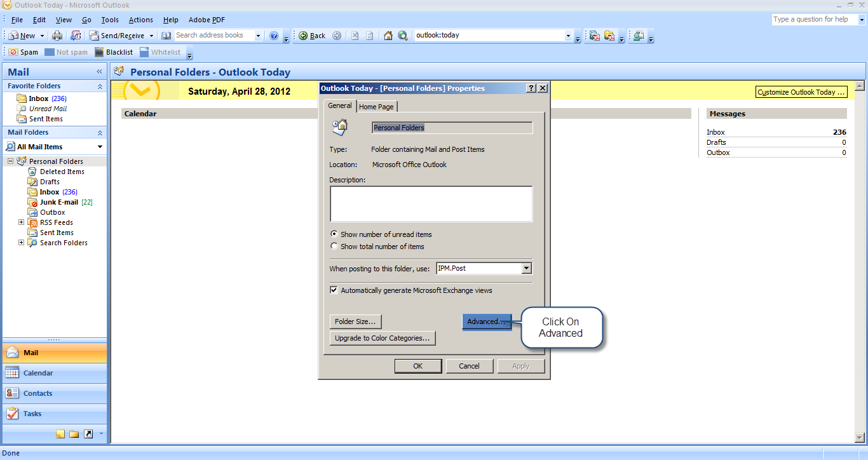Click the Search address books field
The width and height of the screenshot is (868, 460).
pos(214,36)
